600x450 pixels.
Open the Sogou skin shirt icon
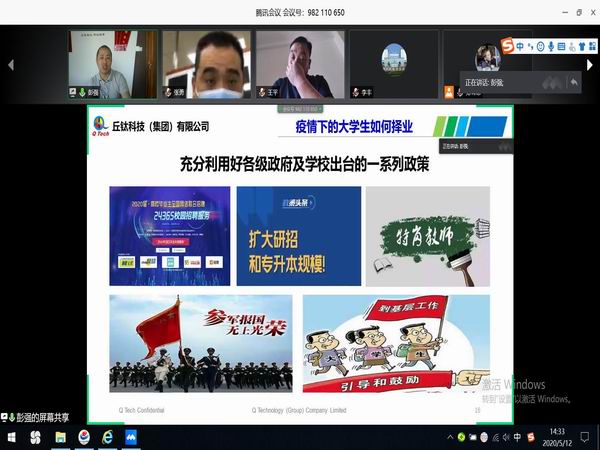coord(582,47)
